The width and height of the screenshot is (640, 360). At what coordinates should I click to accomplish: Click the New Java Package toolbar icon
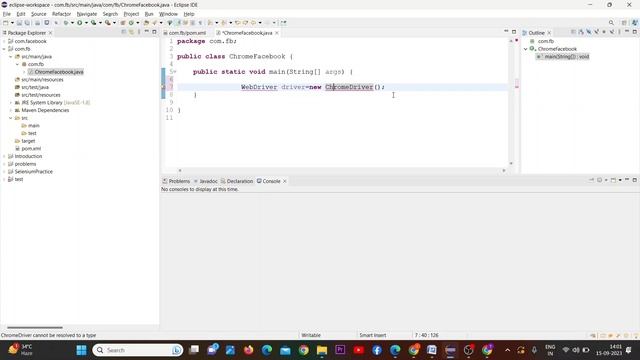(122, 23)
